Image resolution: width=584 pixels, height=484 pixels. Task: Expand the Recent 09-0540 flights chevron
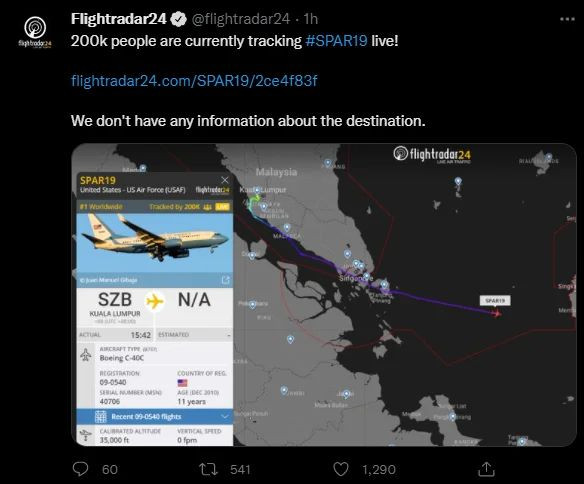click(225, 416)
